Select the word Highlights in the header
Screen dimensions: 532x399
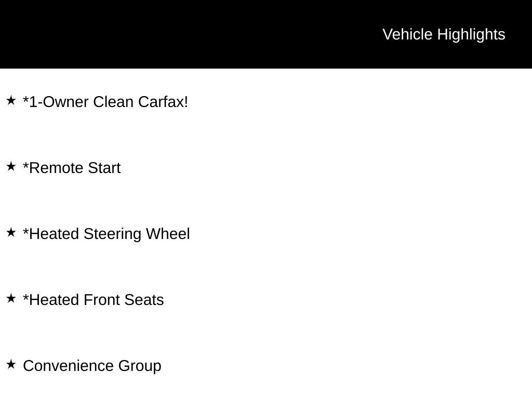point(471,34)
